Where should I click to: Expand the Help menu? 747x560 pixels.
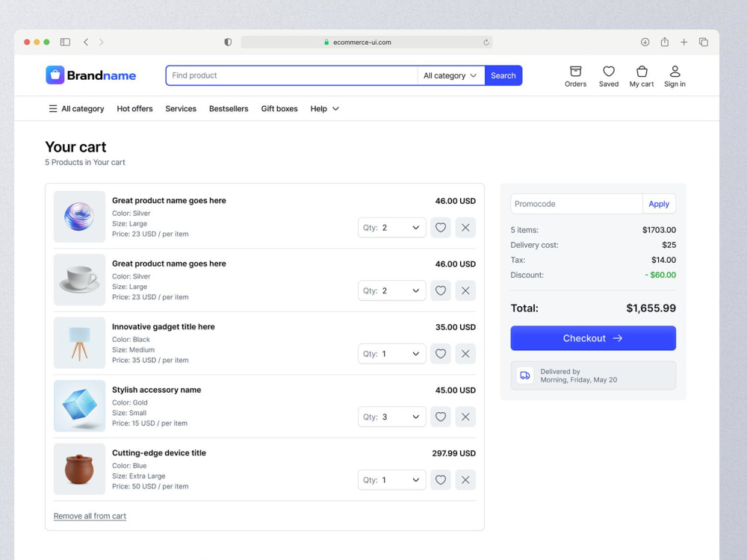(x=324, y=108)
